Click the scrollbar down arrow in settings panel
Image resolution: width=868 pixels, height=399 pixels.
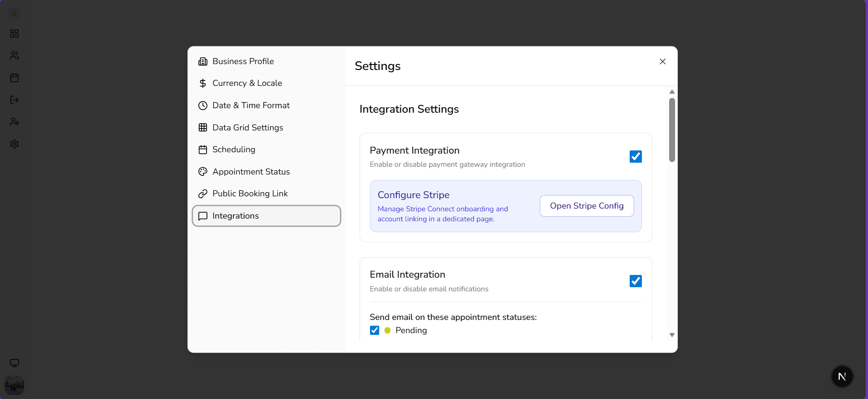tap(672, 335)
